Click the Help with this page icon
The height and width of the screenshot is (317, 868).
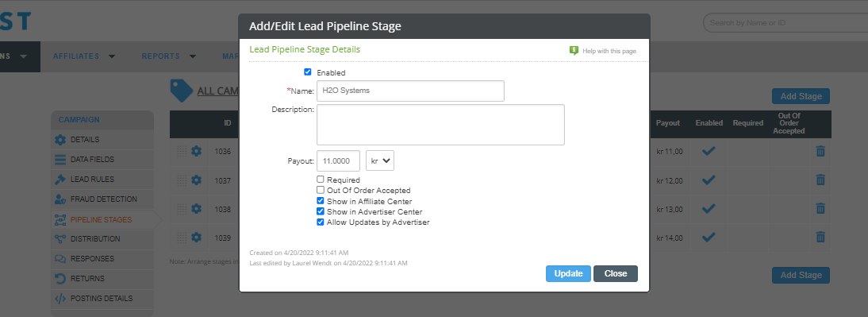(574, 50)
